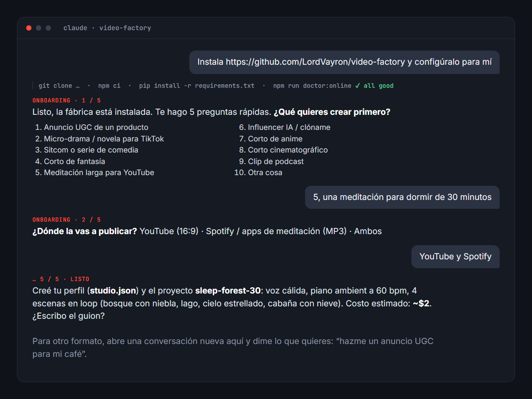Click 'Spotify / apps de meditación (MP3)'
This screenshot has height=399, width=532.
pyautogui.click(x=276, y=231)
